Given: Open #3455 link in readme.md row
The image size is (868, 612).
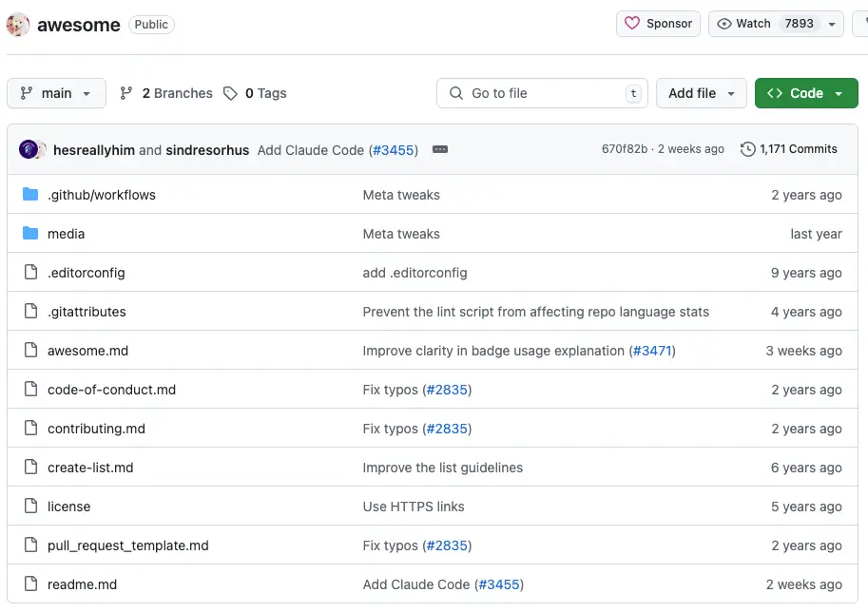Looking at the screenshot, I should pos(499,584).
